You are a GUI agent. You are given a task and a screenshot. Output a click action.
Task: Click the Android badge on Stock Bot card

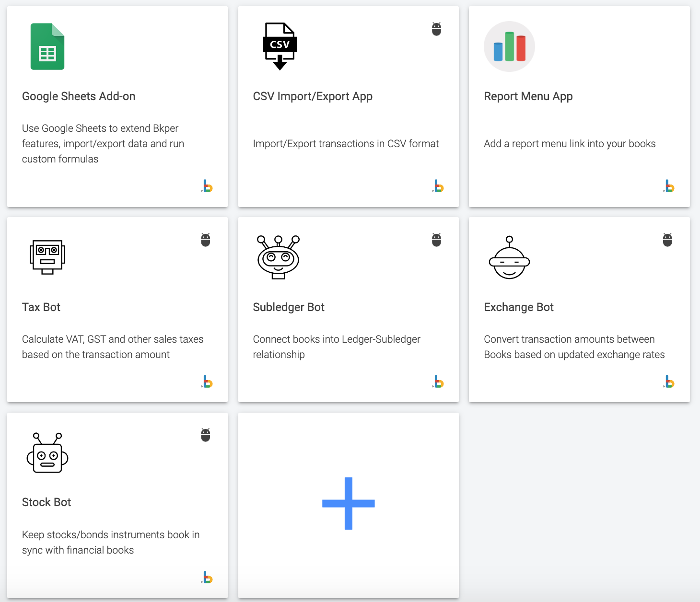(x=206, y=434)
